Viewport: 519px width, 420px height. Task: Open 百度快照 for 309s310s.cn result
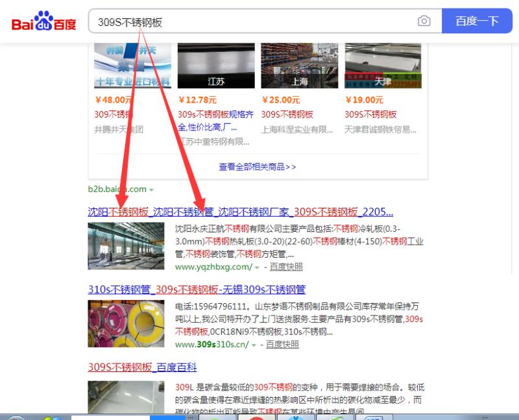click(x=282, y=345)
